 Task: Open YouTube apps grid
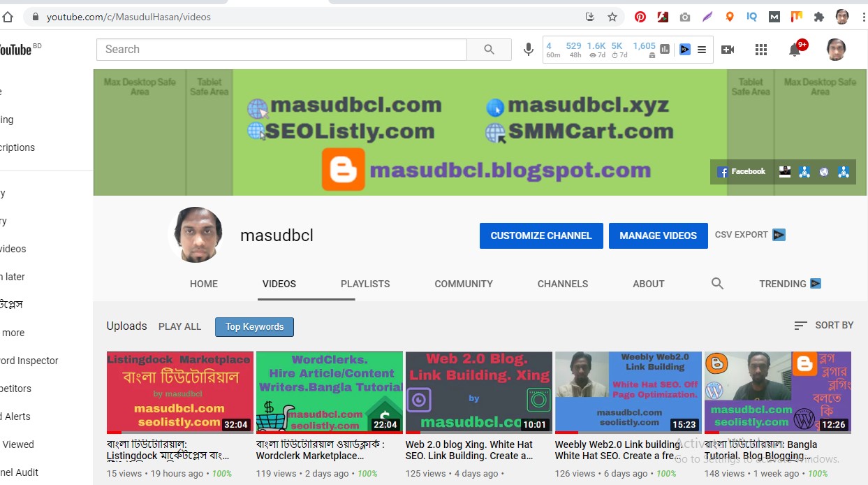(761, 50)
